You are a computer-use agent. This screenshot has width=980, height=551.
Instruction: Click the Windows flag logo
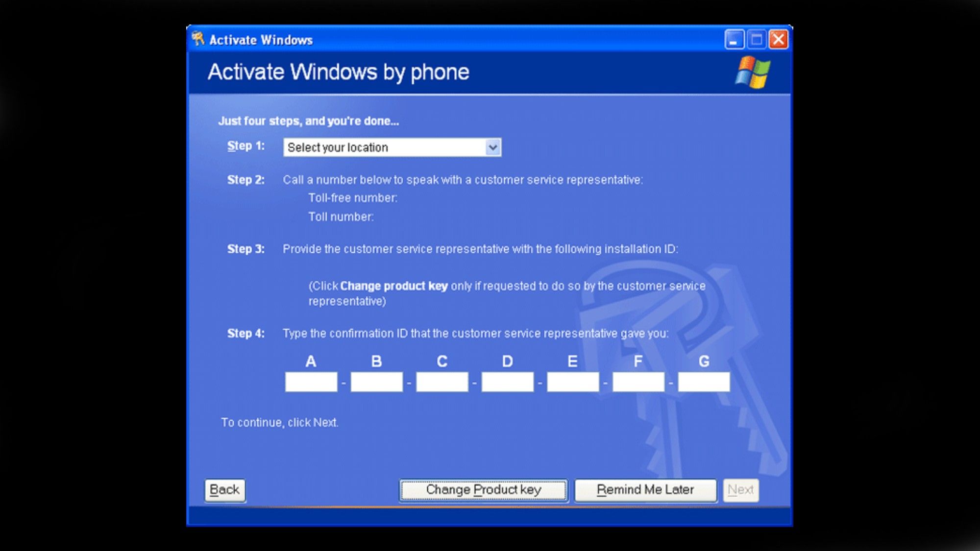point(753,72)
